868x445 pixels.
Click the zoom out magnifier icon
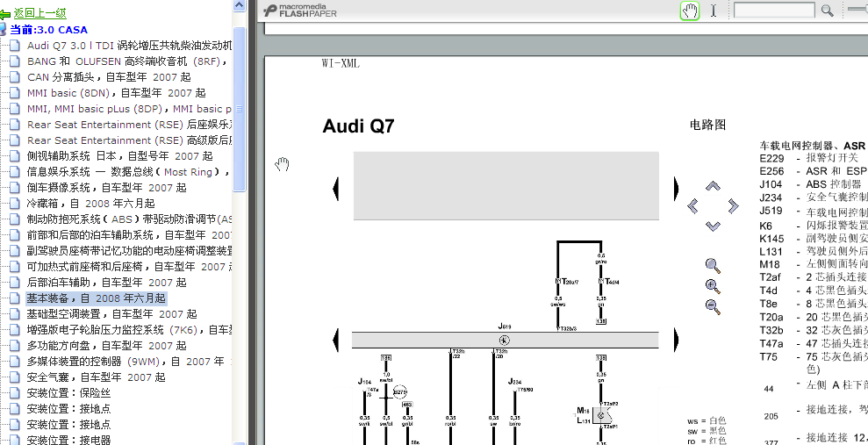coord(713,306)
